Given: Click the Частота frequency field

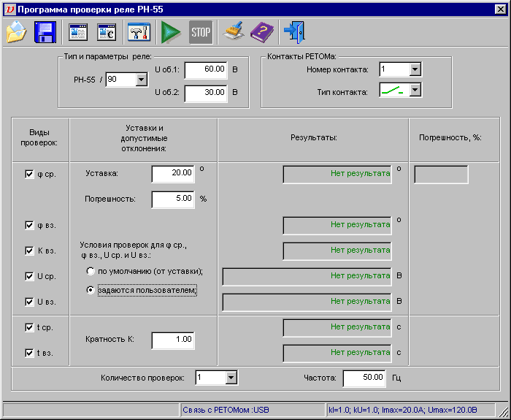Looking at the screenshot, I should pyautogui.click(x=364, y=378).
